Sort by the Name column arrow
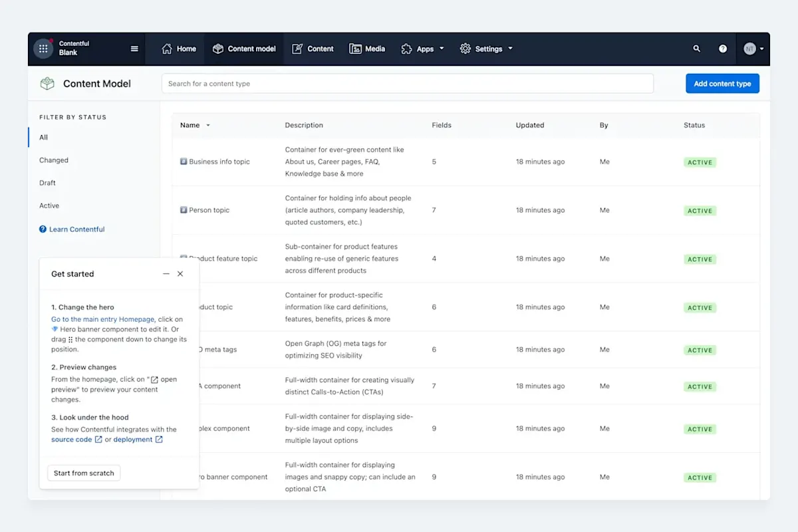798x532 pixels. click(x=207, y=125)
